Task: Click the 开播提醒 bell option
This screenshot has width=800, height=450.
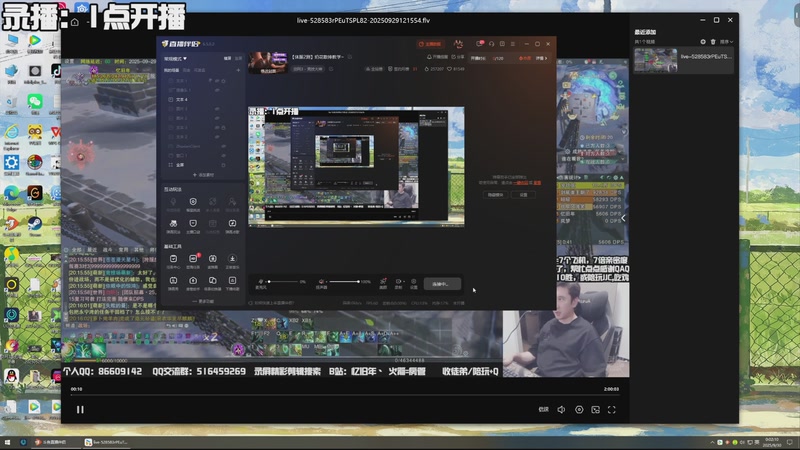Action: coord(437,57)
